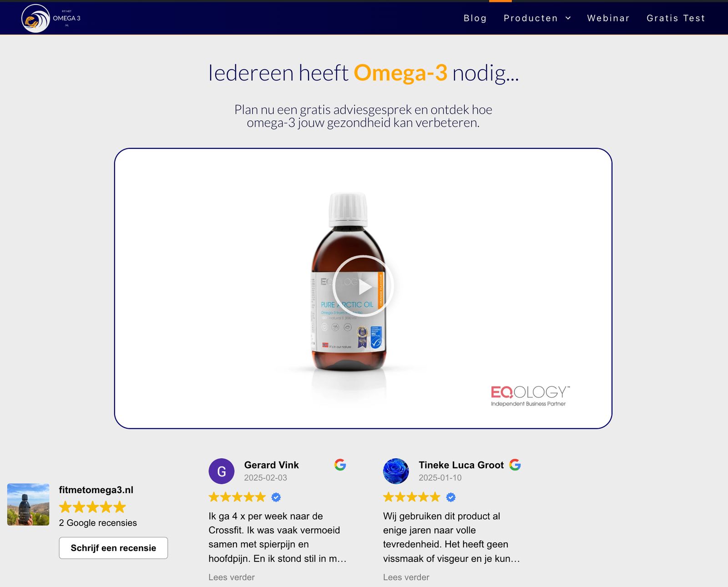Expand the Producten dropdown chevron
This screenshot has height=587, width=728.
click(x=568, y=18)
